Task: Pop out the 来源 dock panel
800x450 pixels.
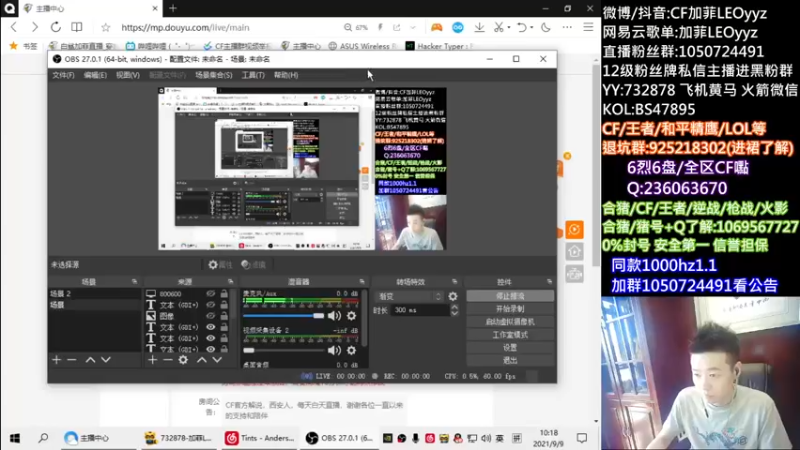Action: coord(231,282)
